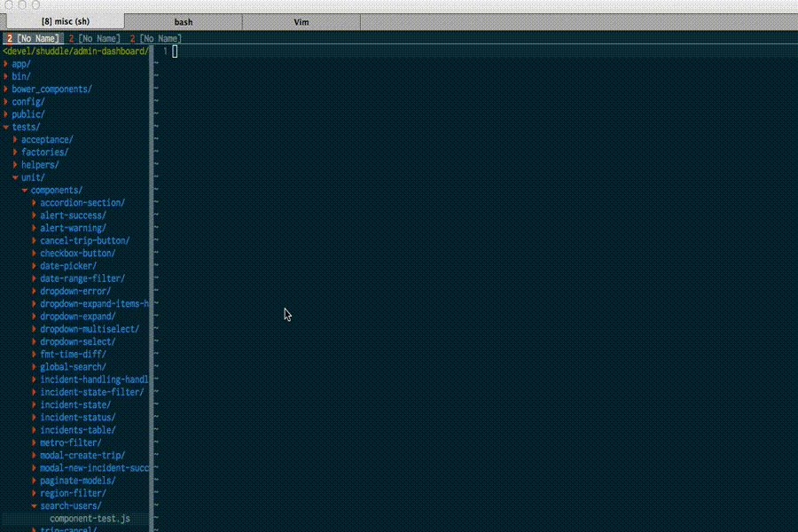Select the third [No Name] vim tab
This screenshot has height=532, width=798.
(156, 39)
